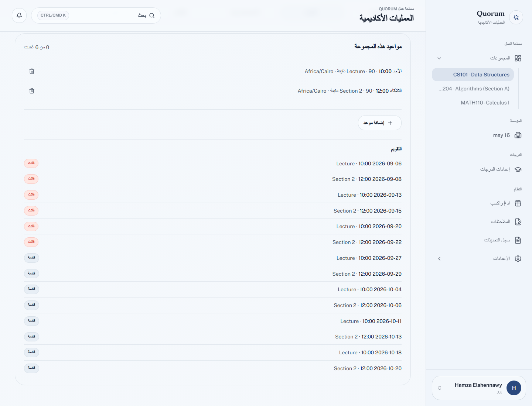Delete the Sunday Lecture schedule entry
This screenshot has width=532, height=406.
[x=32, y=71]
